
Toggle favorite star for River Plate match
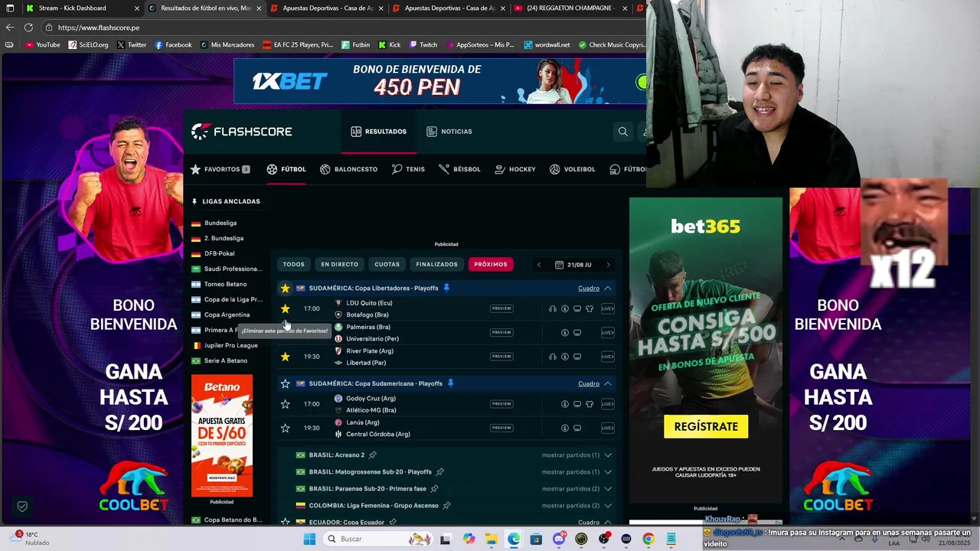pos(285,357)
